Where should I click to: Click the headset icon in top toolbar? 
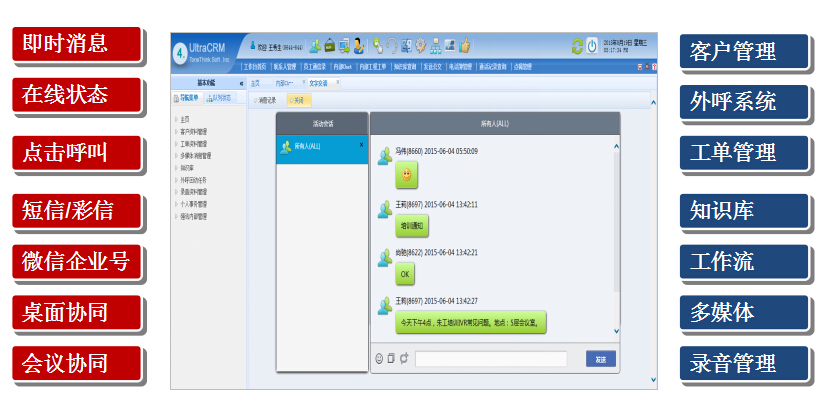click(x=391, y=46)
